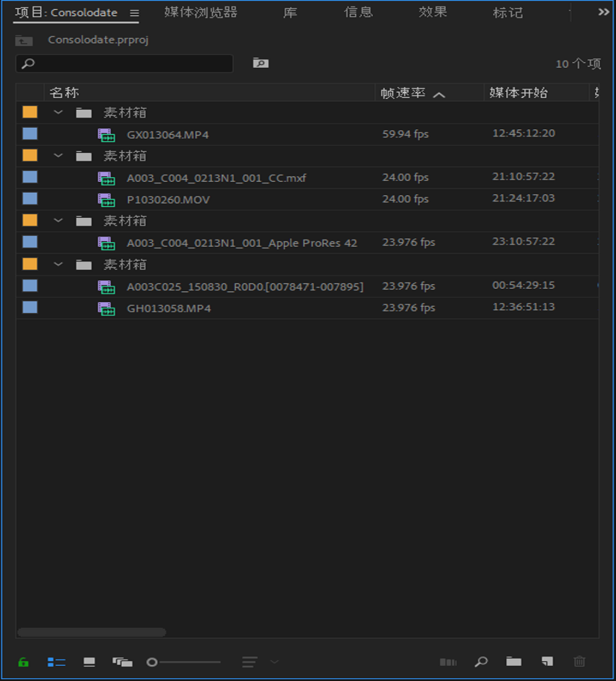Click the Automate to Sequence icon
The image size is (616, 681).
pos(448,662)
